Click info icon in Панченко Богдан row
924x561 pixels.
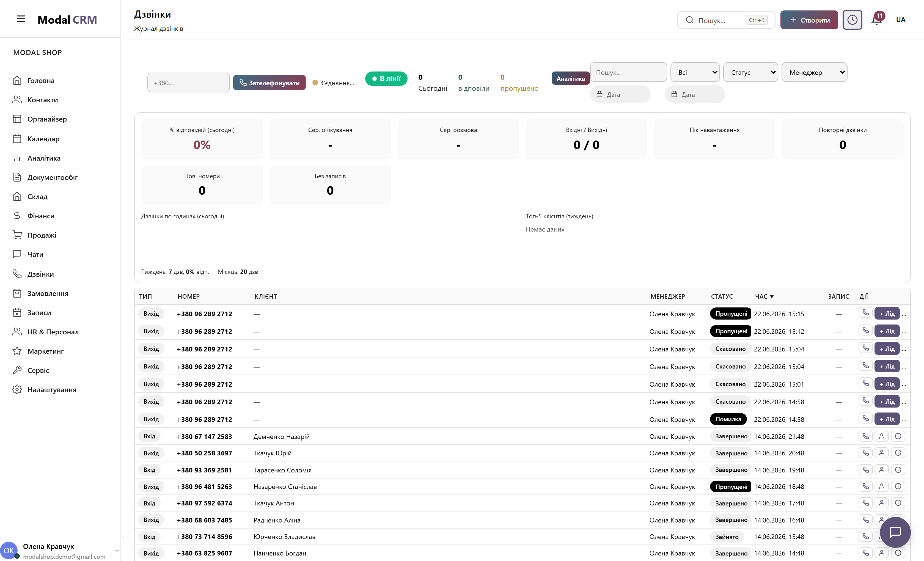click(898, 552)
